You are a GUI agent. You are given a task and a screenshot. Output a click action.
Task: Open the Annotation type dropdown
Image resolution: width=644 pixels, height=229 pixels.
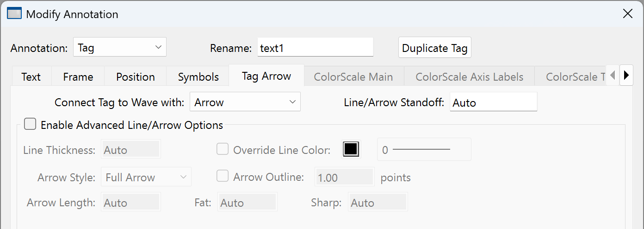(119, 48)
